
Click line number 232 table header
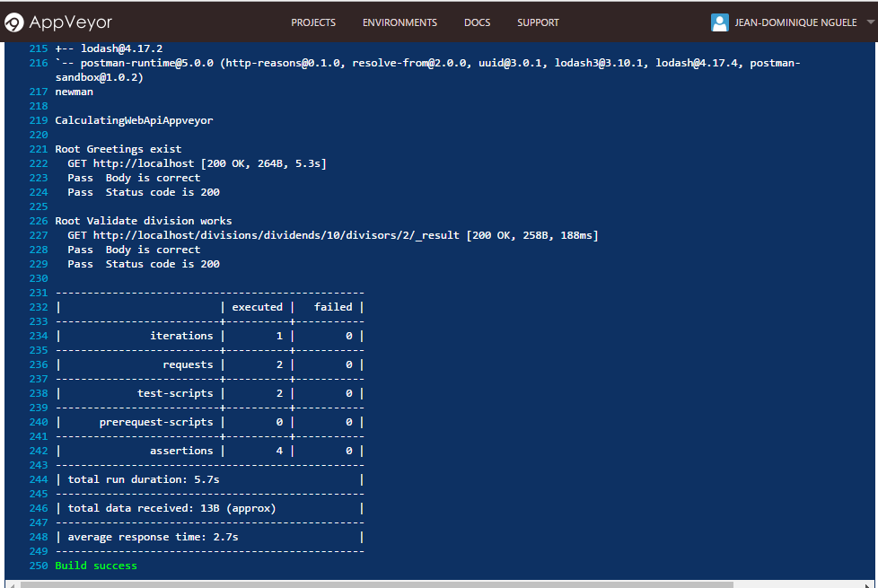point(39,307)
